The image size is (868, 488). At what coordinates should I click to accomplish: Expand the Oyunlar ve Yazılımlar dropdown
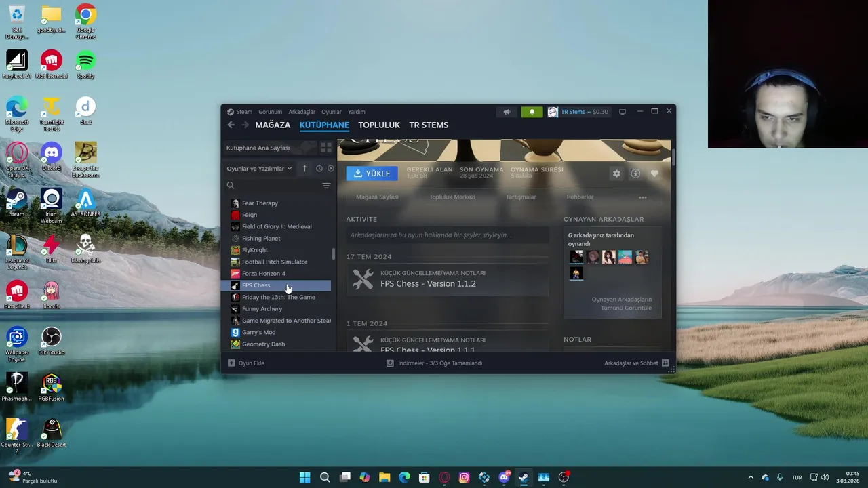259,169
